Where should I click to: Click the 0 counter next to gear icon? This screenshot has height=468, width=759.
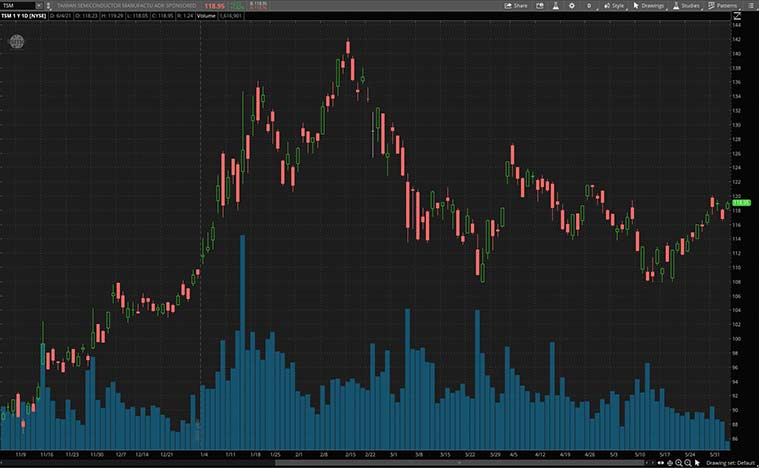[589, 6]
